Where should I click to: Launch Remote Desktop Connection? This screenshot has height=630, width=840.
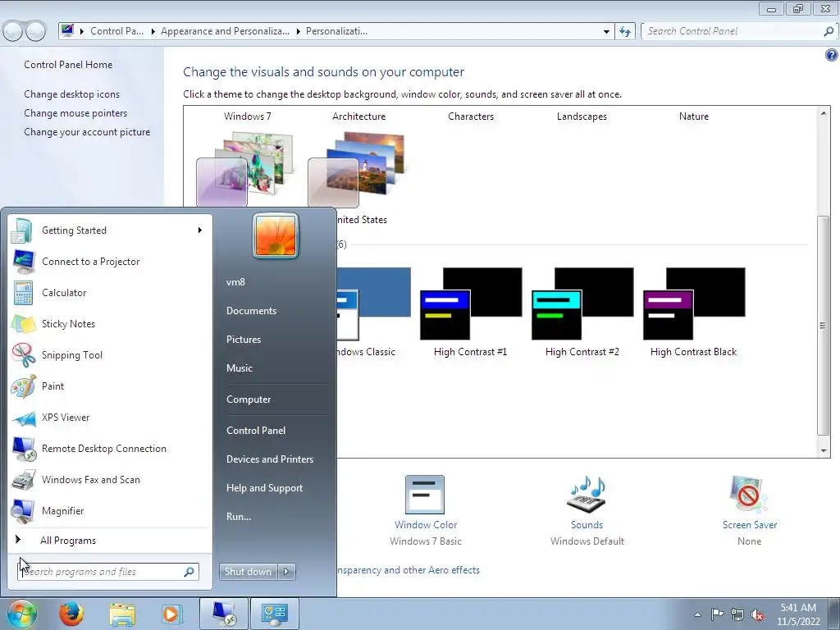(110, 449)
